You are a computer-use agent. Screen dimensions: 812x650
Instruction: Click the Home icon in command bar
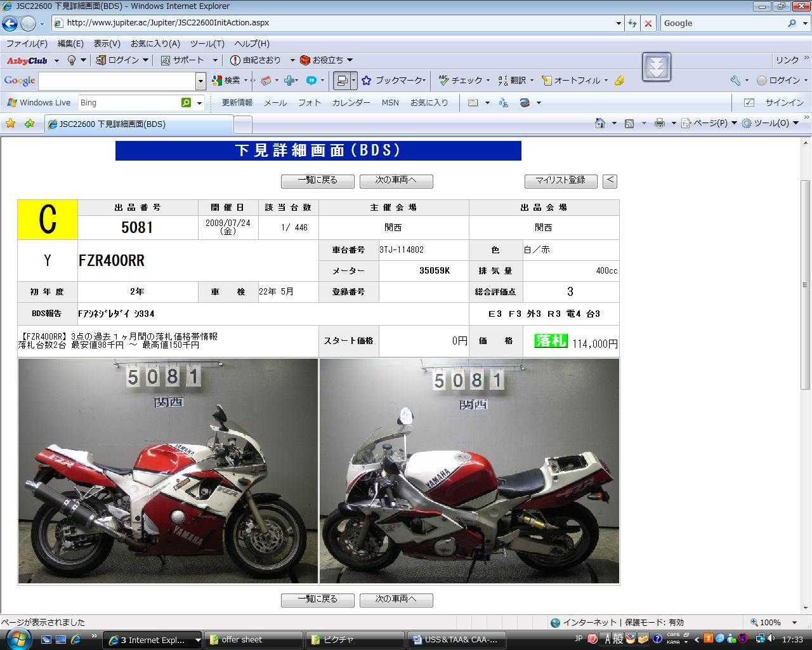tap(600, 123)
